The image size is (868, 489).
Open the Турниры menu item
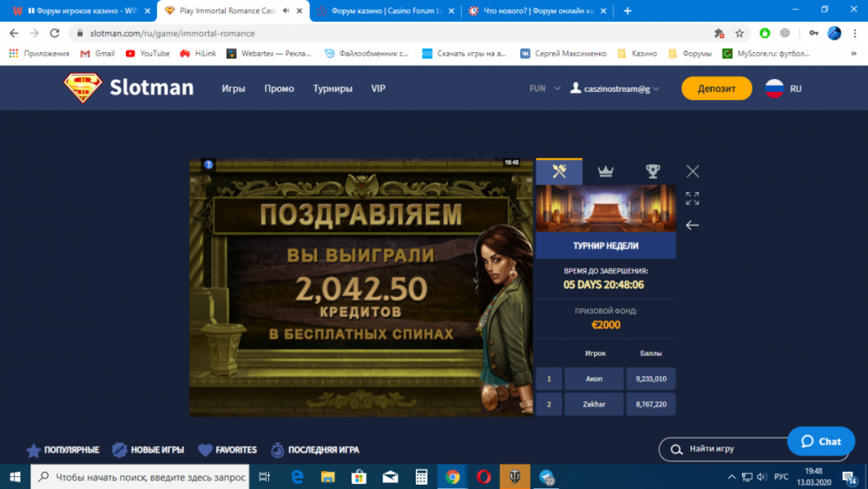tap(332, 89)
